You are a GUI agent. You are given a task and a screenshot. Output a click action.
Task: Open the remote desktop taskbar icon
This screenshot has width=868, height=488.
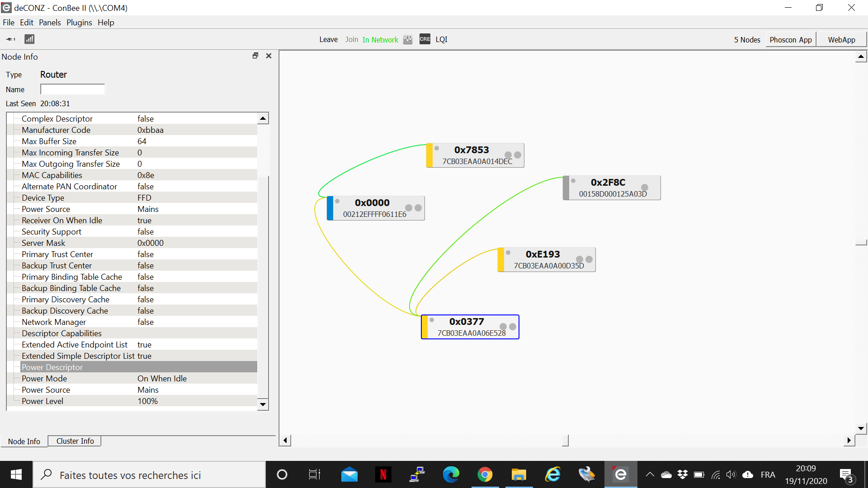[417, 475]
